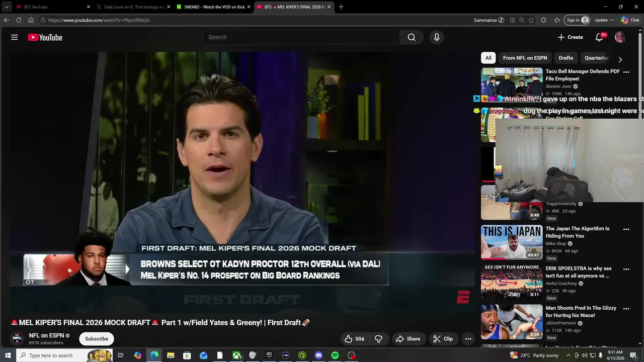Start voice search with the microphone icon

pyautogui.click(x=436, y=37)
